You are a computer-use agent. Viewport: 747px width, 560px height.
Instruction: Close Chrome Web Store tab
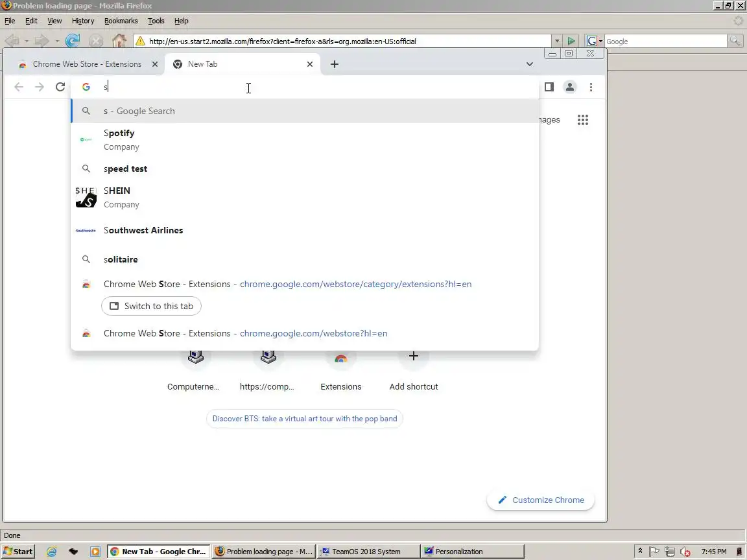click(x=155, y=64)
